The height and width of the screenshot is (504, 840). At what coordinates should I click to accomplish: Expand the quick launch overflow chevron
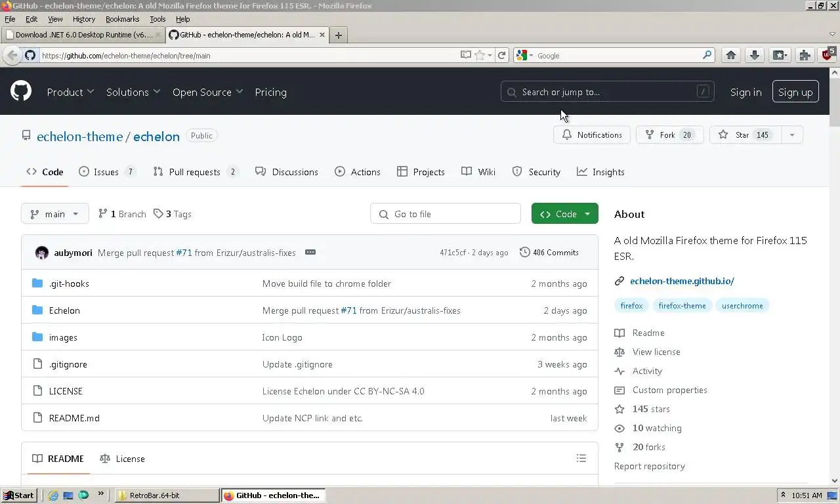point(100,494)
